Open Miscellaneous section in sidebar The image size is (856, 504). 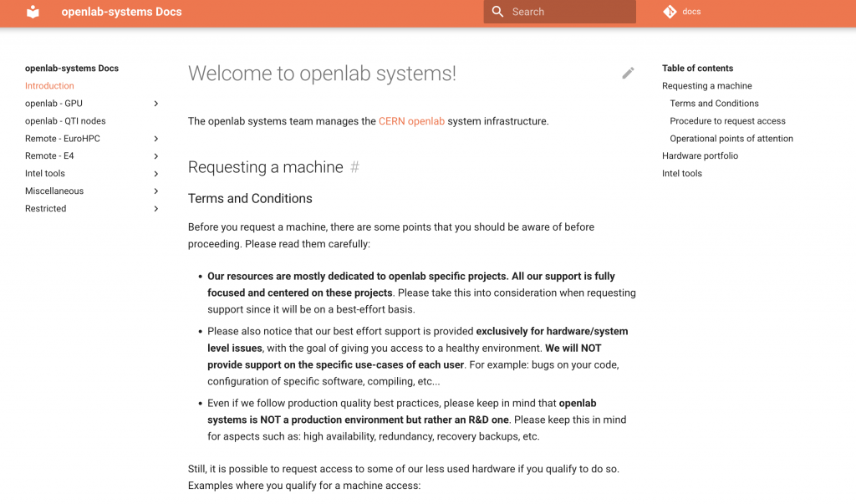[x=54, y=191]
